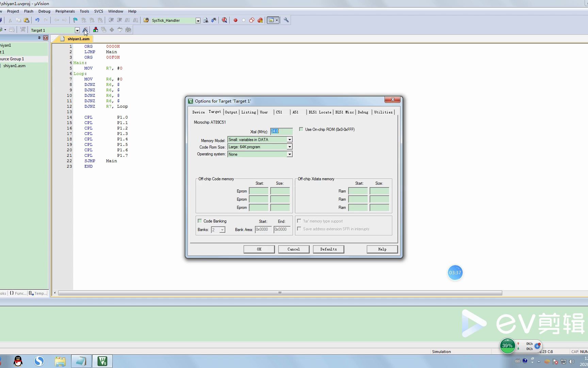Open Memory Model dropdown
Screen dimensions: 588x368
[x=289, y=140]
